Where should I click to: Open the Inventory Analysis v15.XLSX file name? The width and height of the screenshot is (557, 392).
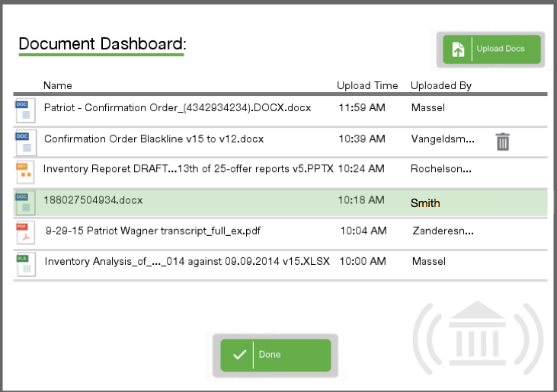coord(187,261)
